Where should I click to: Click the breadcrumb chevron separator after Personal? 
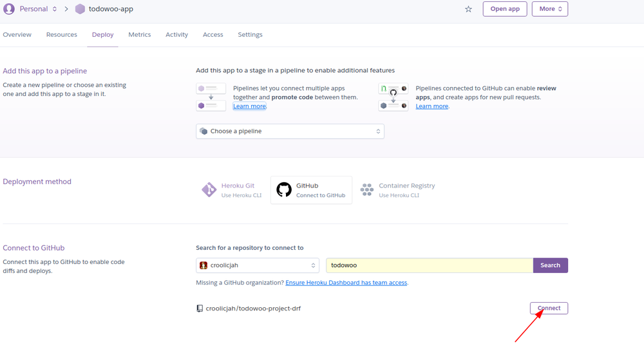click(66, 9)
